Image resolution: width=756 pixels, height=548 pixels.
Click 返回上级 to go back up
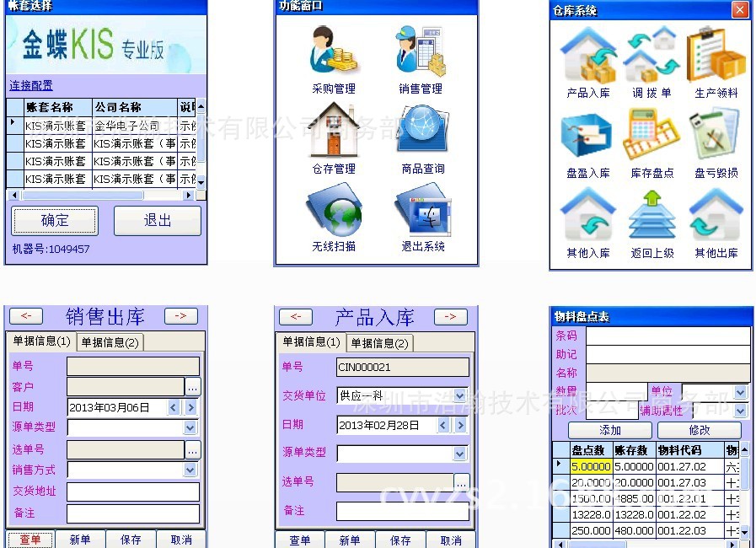tap(651, 215)
